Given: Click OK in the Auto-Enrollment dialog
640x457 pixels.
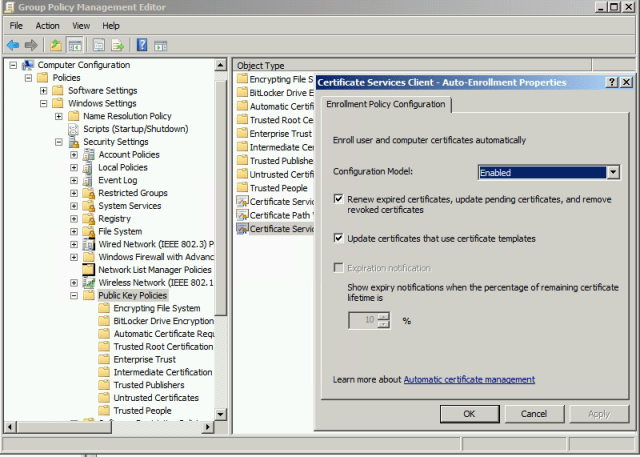Looking at the screenshot, I should [x=469, y=414].
